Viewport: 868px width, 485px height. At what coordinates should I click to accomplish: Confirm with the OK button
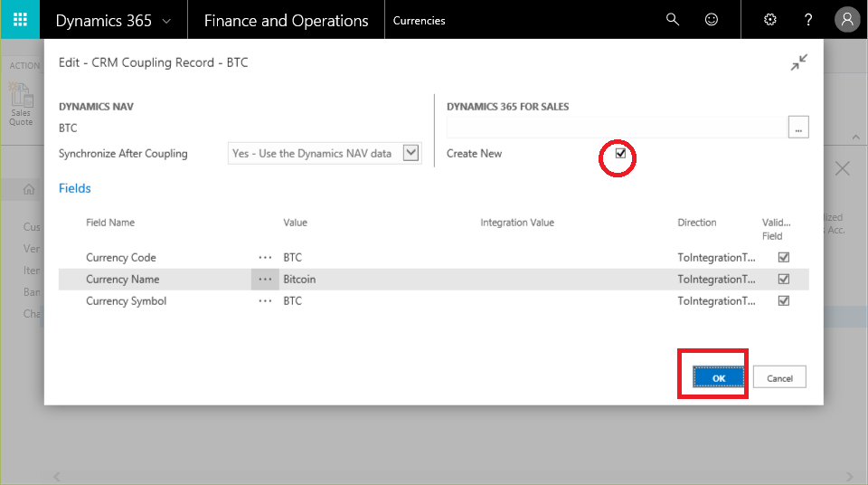click(719, 378)
